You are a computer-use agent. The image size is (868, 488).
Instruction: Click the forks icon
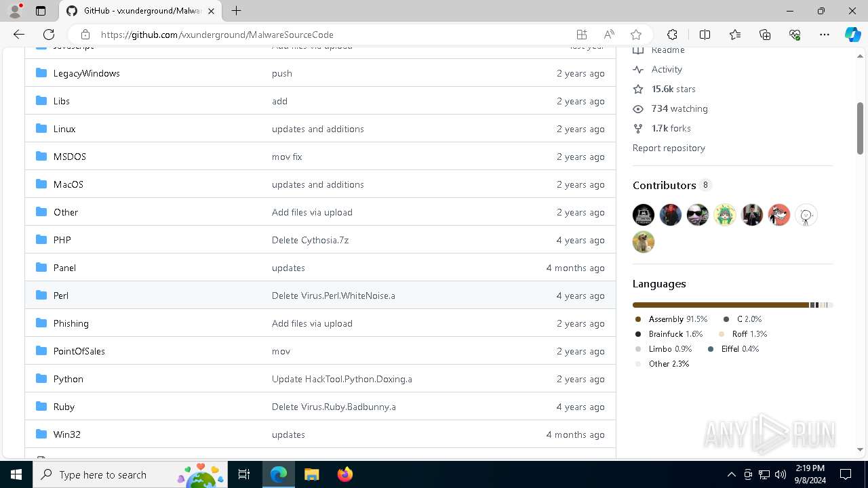click(x=638, y=128)
